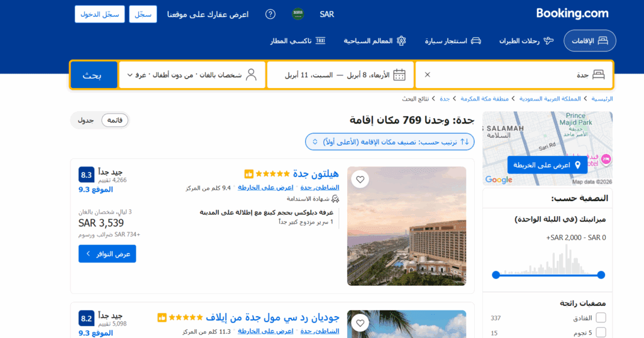Open the ترتيب حسب sort dropdown

(x=390, y=141)
